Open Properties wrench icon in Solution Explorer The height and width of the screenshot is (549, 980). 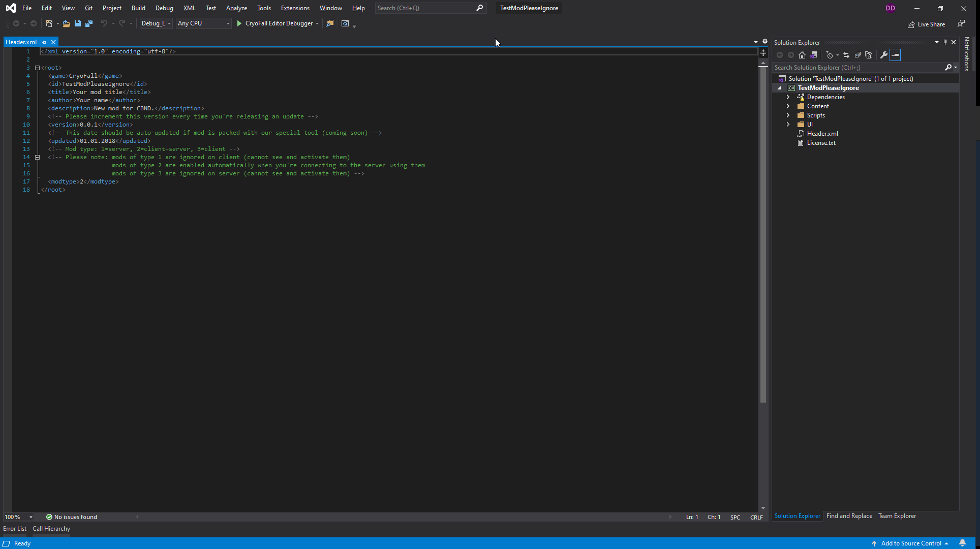884,55
